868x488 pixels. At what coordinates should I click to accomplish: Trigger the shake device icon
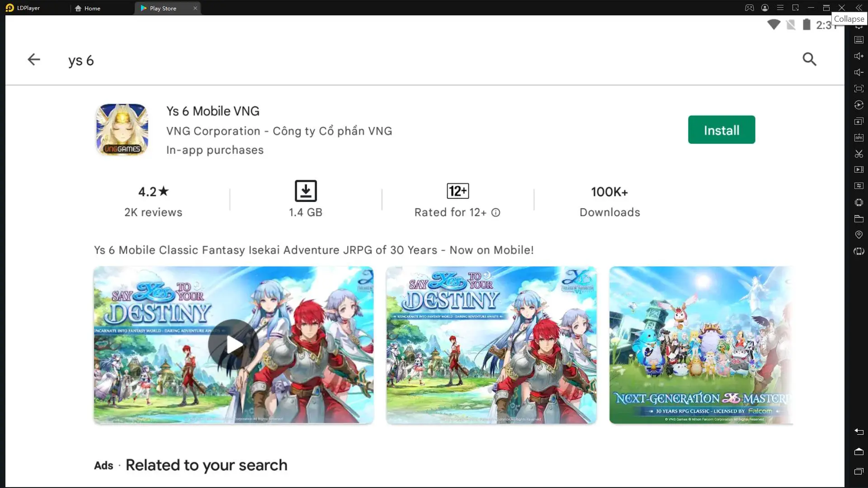click(859, 202)
